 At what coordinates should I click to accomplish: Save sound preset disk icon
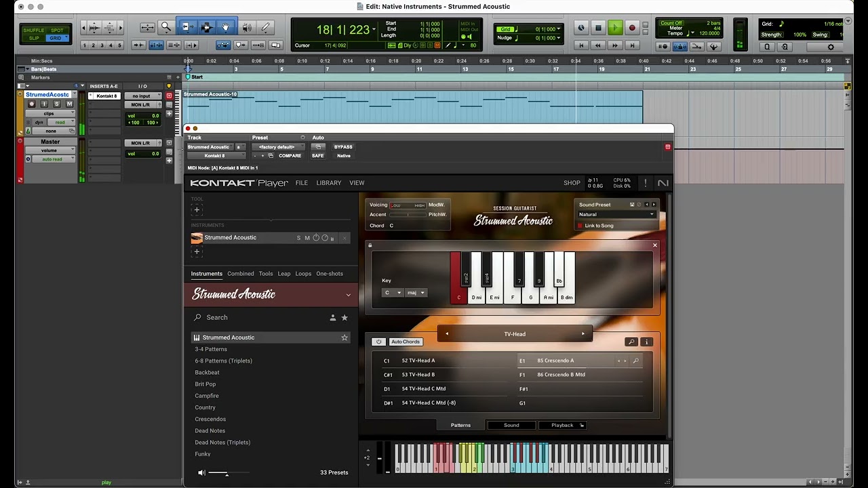[x=632, y=205]
